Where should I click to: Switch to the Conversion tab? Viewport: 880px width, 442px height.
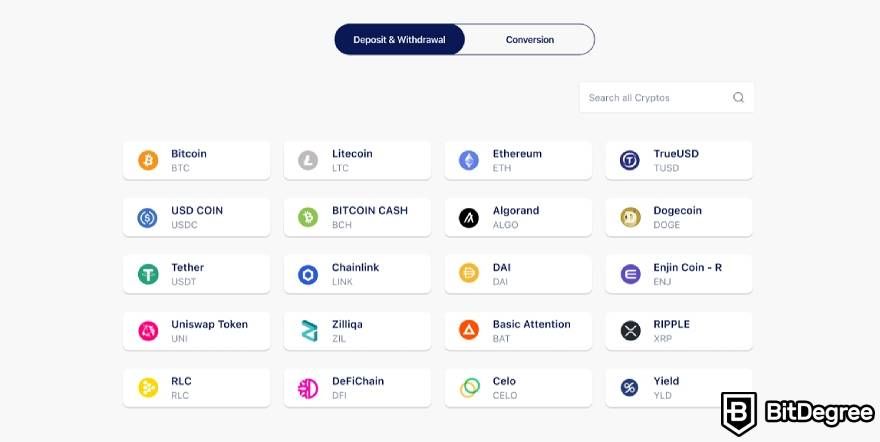[x=529, y=39]
